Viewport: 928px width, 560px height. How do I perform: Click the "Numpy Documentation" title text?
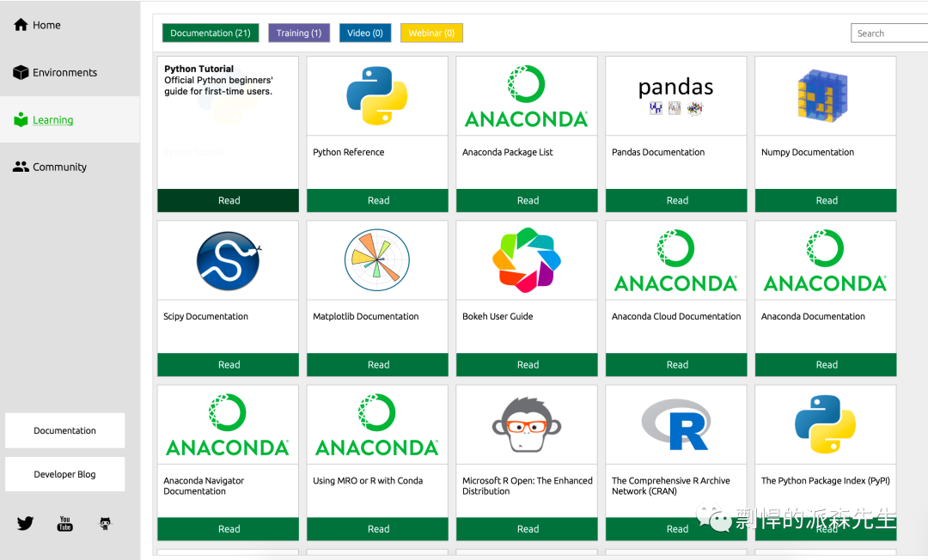(x=808, y=152)
